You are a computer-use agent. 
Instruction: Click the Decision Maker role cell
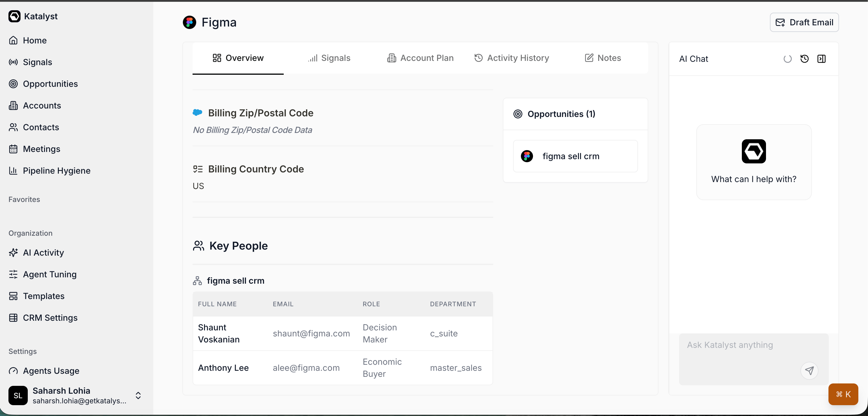point(380,333)
